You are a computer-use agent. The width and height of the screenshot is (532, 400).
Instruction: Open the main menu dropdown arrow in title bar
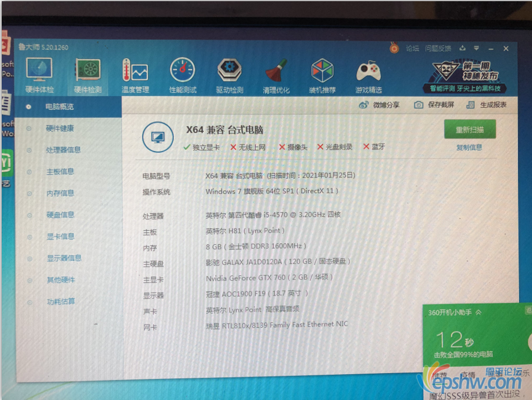476,48
